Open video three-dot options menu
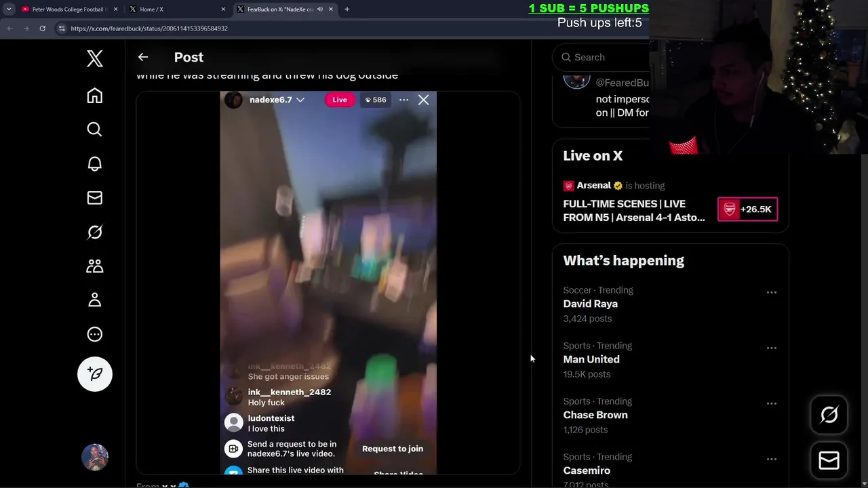 pos(403,100)
